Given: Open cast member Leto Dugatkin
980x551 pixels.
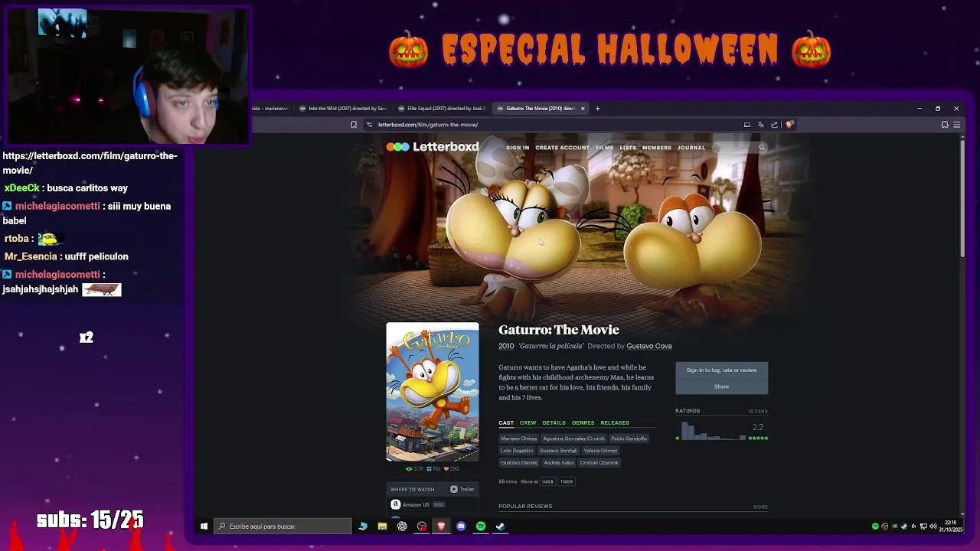Looking at the screenshot, I should click(517, 451).
